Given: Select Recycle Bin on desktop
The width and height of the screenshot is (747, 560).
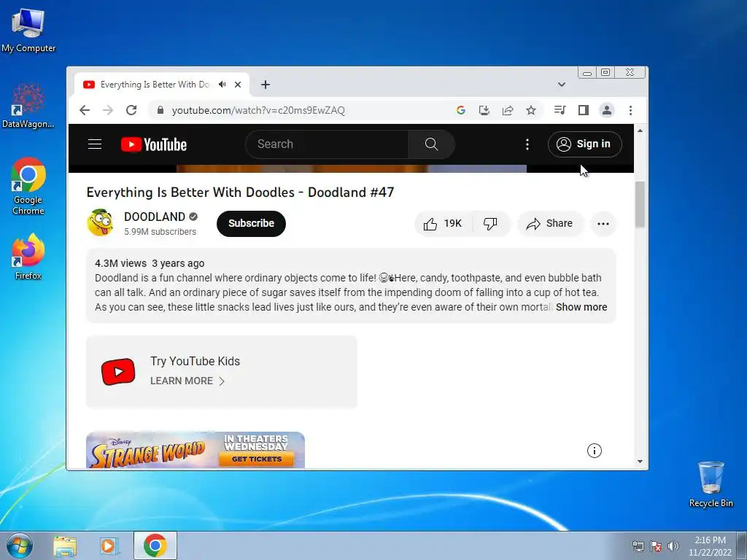Looking at the screenshot, I should [x=711, y=484].
